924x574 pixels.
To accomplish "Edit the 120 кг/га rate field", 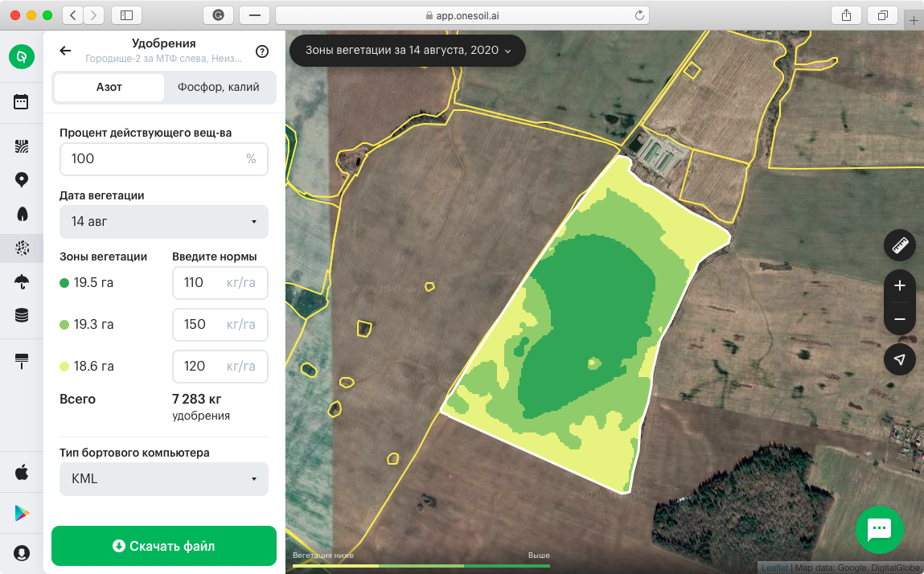I will point(220,367).
